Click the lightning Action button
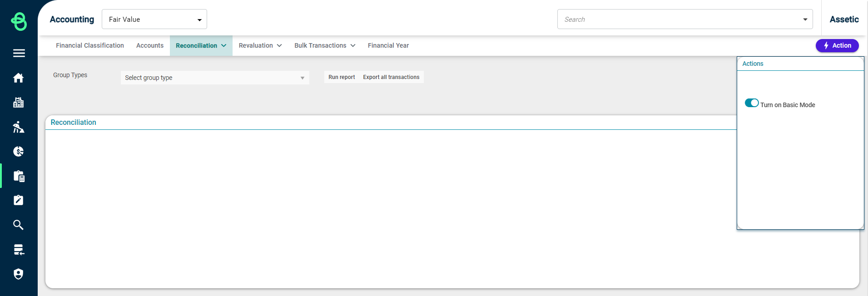 (837, 45)
